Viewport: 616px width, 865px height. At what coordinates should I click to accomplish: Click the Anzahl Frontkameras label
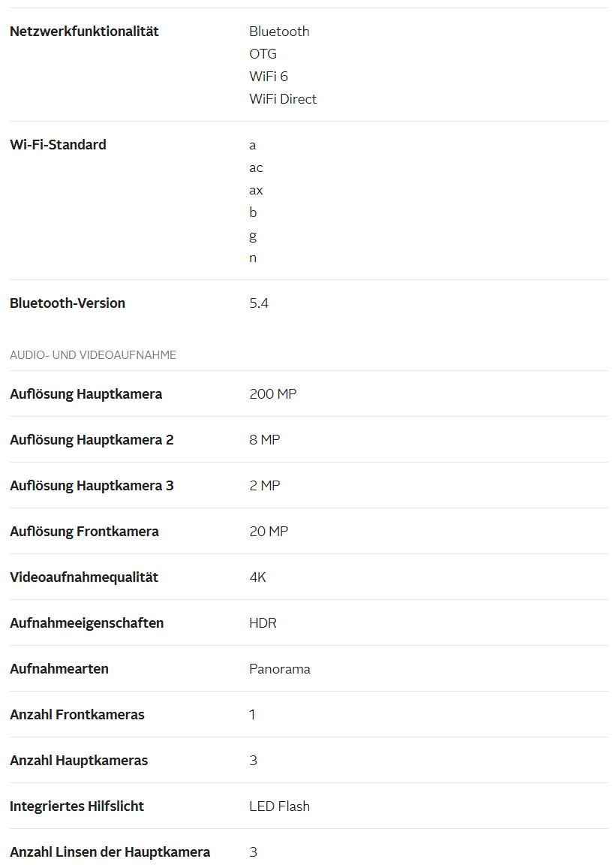coord(77,714)
